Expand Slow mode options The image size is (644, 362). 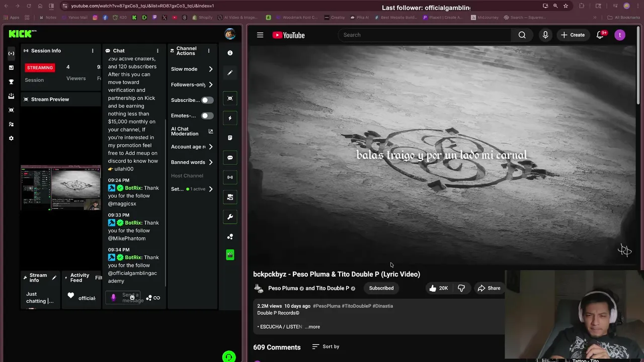192,69
